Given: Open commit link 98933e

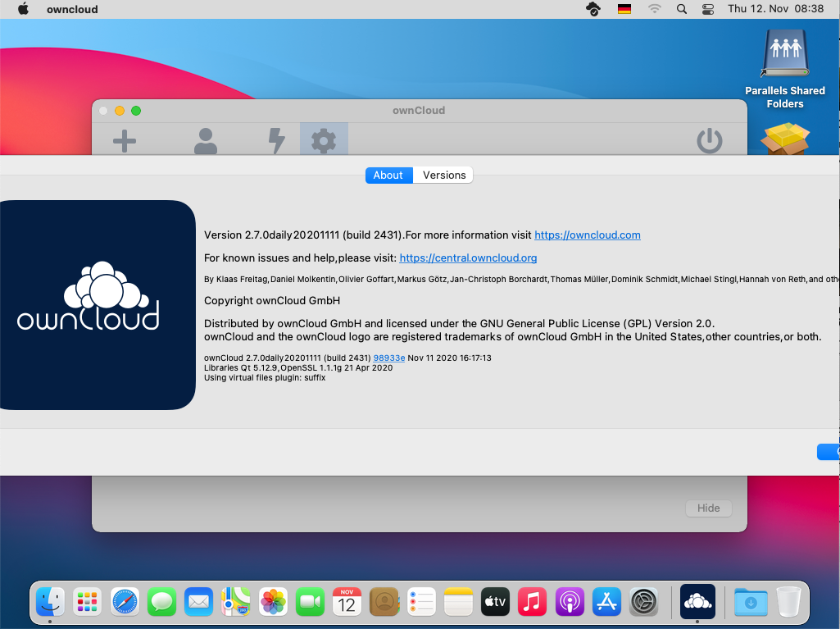Looking at the screenshot, I should [x=389, y=358].
